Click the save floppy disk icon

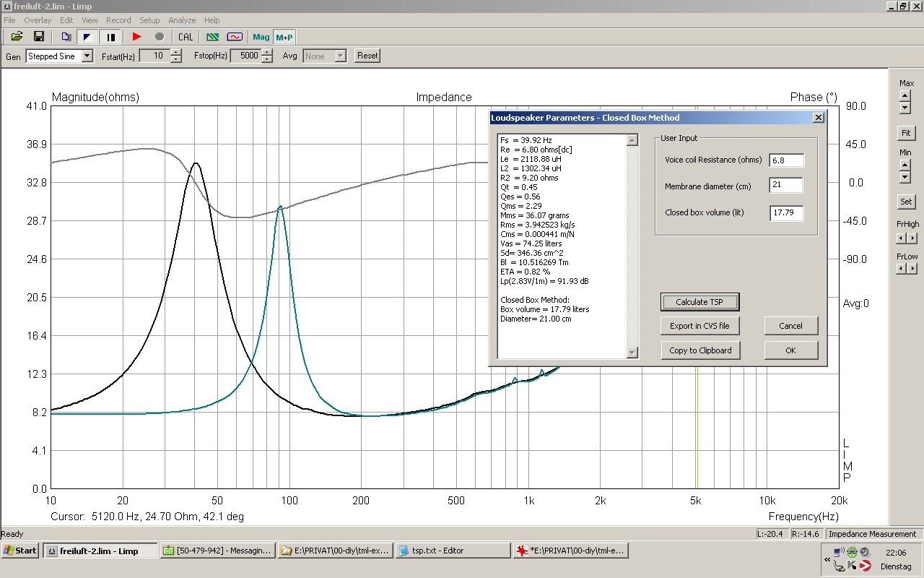pos(39,37)
